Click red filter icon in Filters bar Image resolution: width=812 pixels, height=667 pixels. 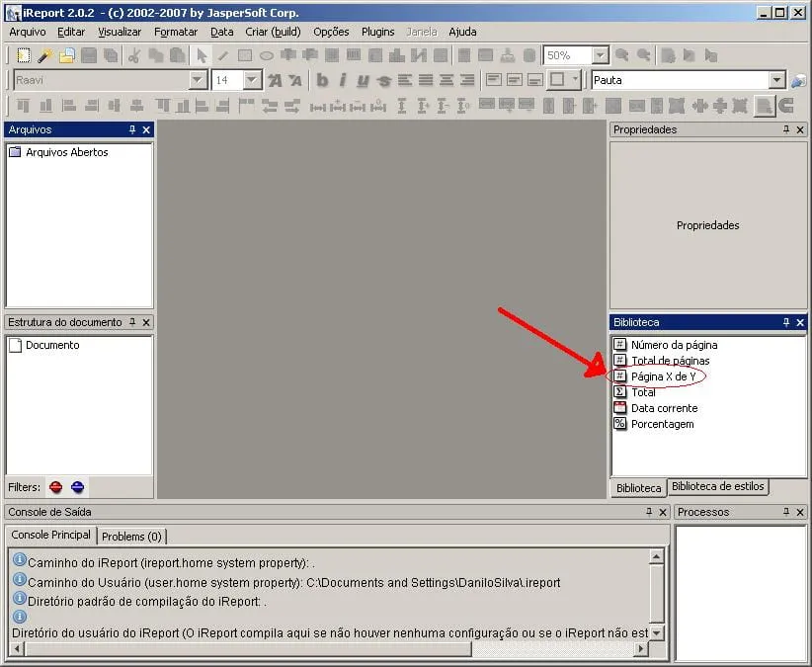point(56,487)
